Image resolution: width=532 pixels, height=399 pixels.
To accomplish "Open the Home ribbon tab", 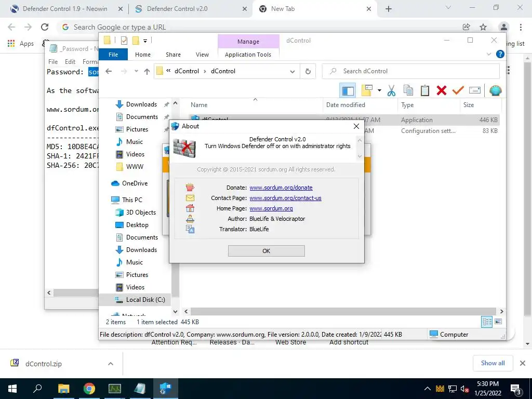I will [143, 55].
